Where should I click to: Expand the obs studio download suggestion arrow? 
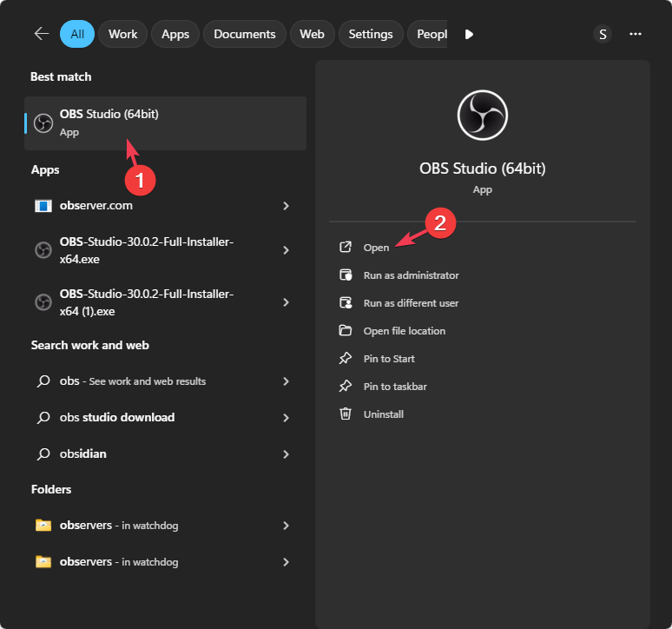click(x=287, y=418)
